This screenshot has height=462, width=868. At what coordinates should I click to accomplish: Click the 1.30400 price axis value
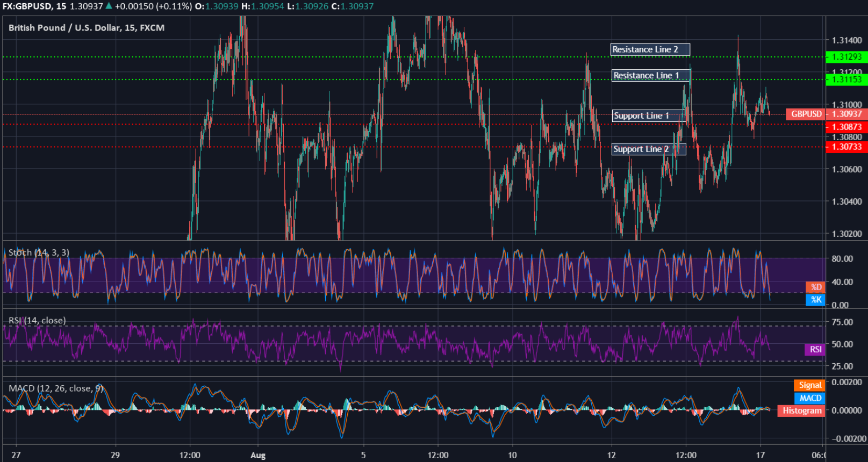coord(847,201)
